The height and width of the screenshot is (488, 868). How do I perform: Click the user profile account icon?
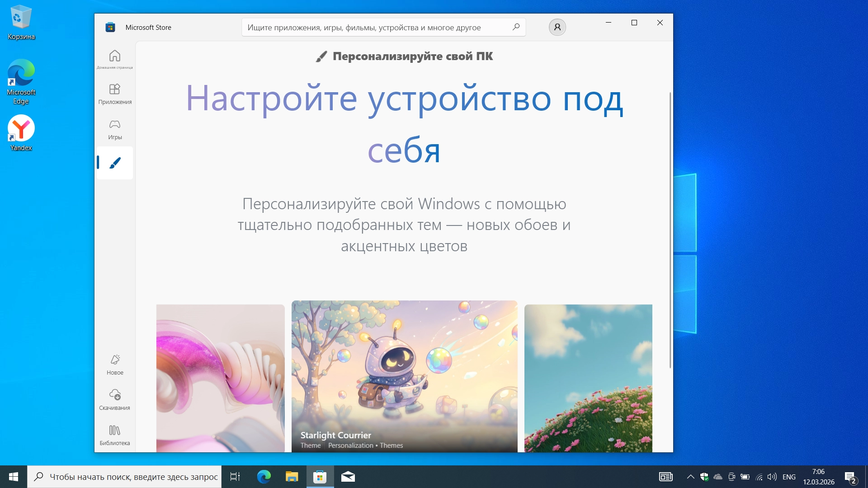pyautogui.click(x=557, y=27)
